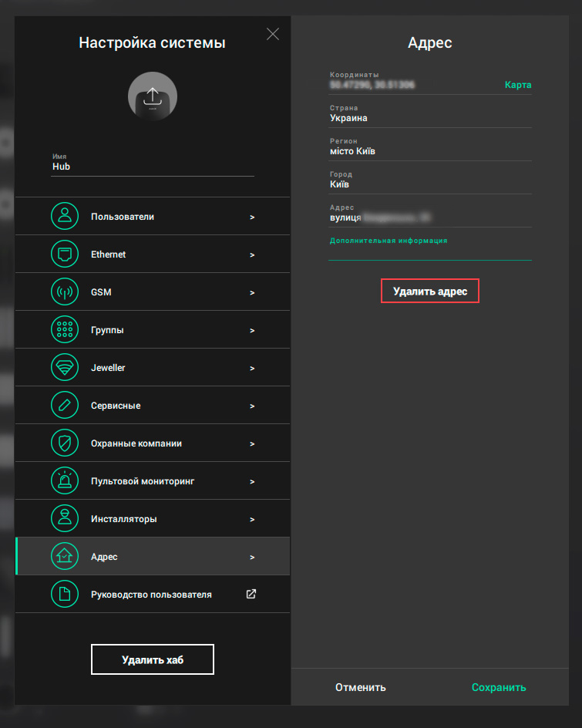Viewport: 582px width, 728px height.
Task: Click the Ethernet port icon
Action: pos(65,254)
